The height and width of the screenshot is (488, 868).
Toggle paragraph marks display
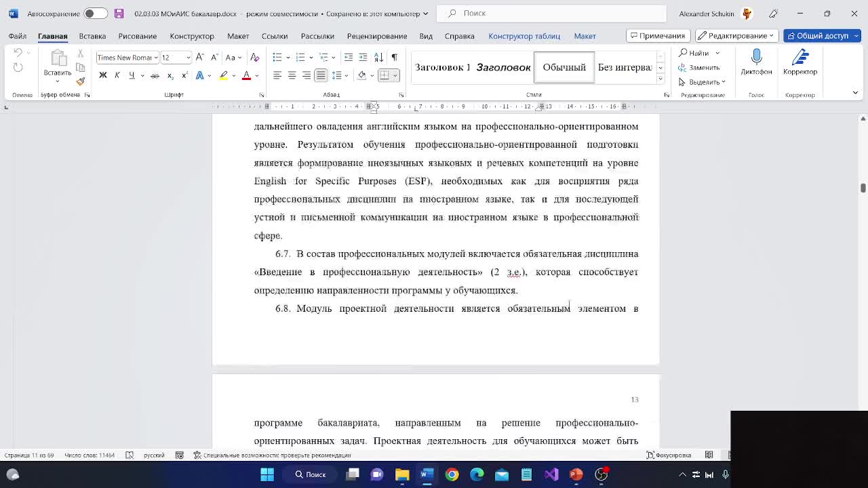click(394, 58)
